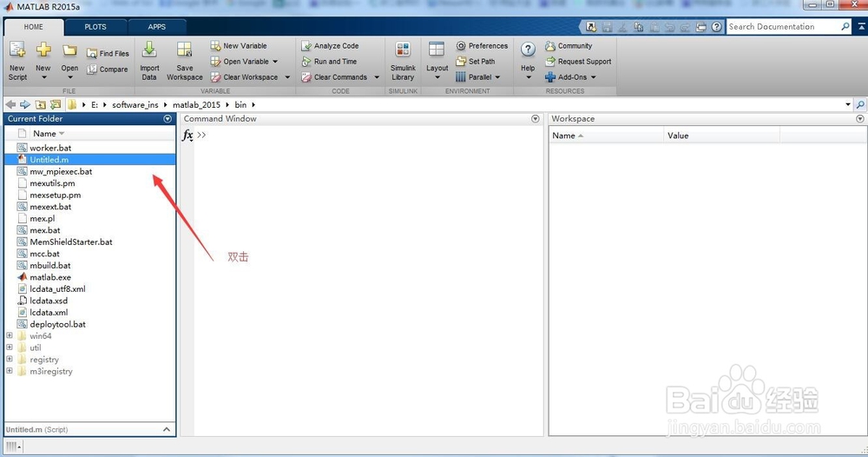
Task: Click Compare files
Action: click(108, 70)
